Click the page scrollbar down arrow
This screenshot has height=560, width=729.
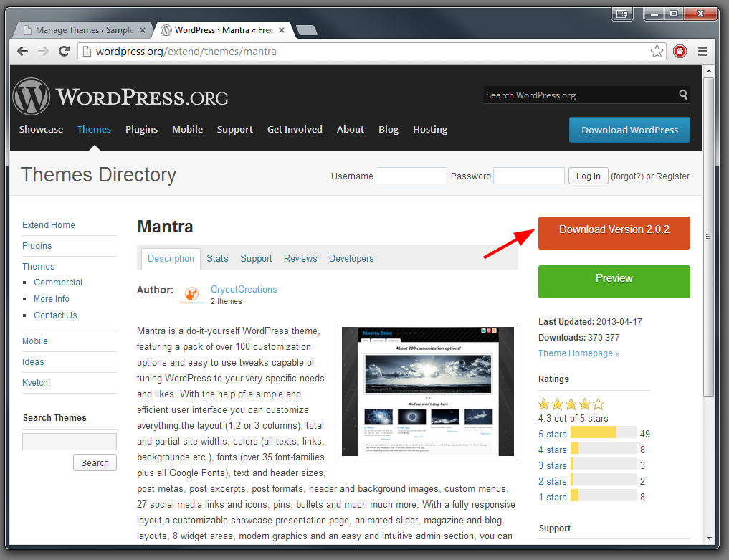pos(708,538)
